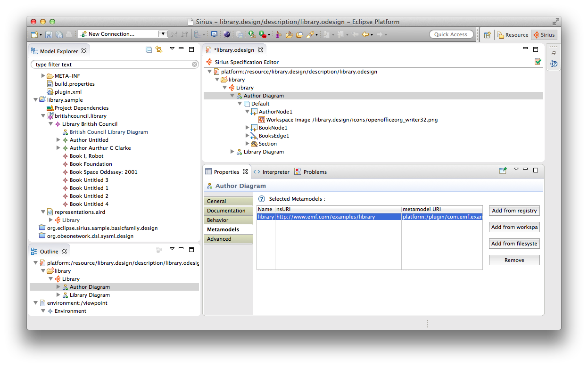This screenshot has width=588, height=367.
Task: Click the Quick Access search field
Action: (451, 34)
